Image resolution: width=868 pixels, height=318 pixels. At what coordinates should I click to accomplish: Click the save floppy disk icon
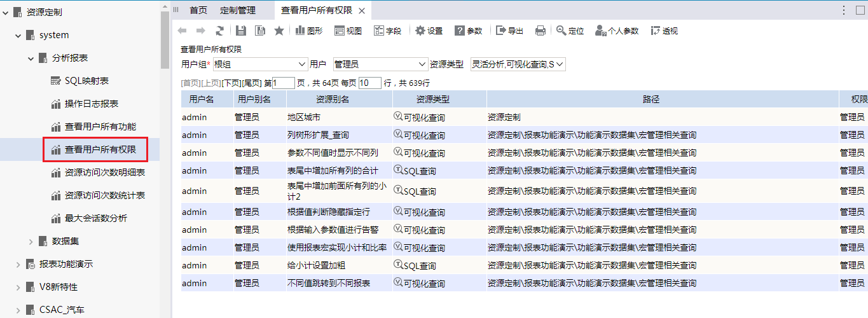(241, 31)
